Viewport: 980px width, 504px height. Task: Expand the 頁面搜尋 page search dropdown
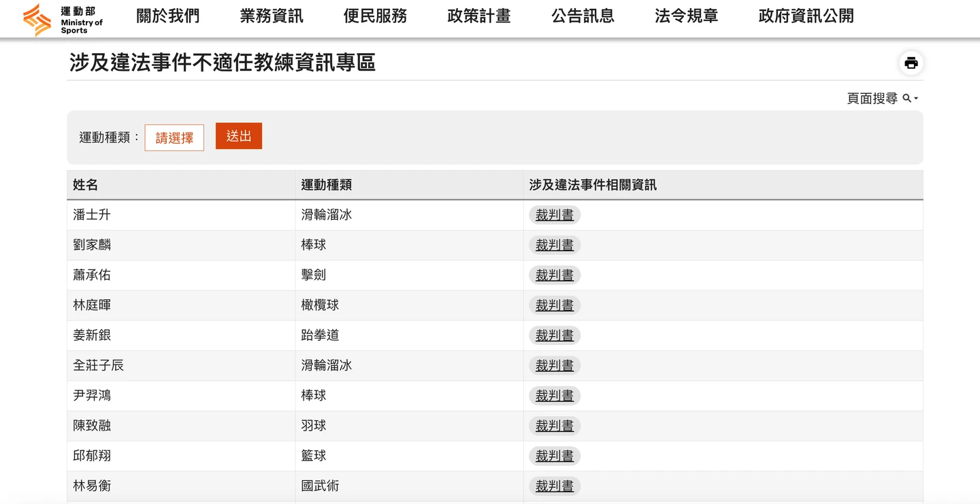(883, 99)
